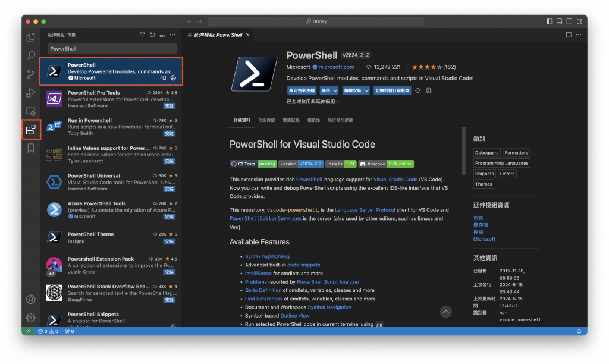609x364 pixels.
Task: Customize layout from title bar icon
Action: pos(579,21)
